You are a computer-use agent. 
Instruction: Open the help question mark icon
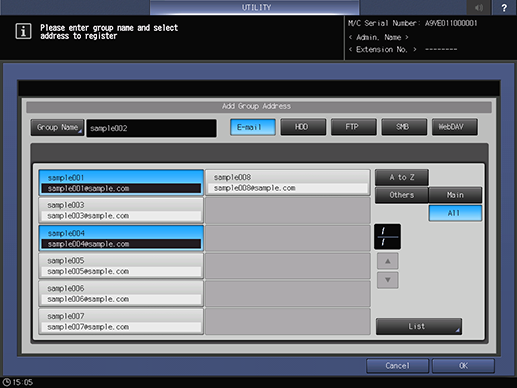click(x=504, y=7)
